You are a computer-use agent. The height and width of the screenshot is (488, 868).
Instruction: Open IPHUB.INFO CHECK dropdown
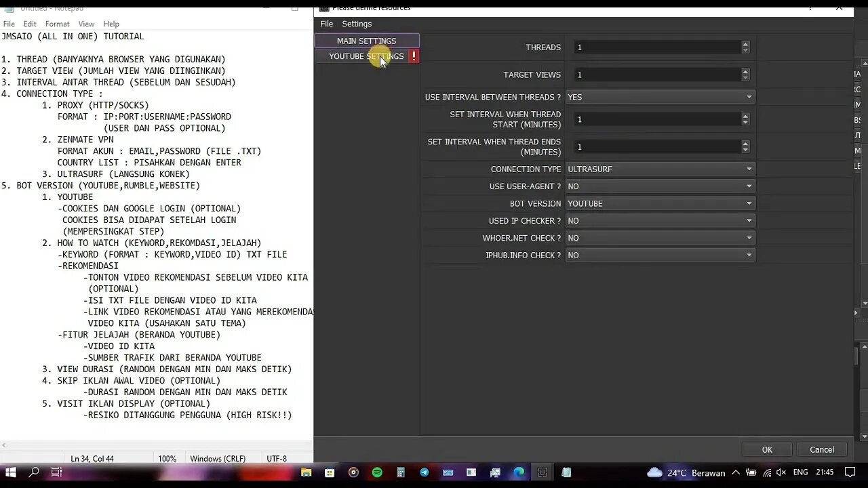tap(660, 256)
